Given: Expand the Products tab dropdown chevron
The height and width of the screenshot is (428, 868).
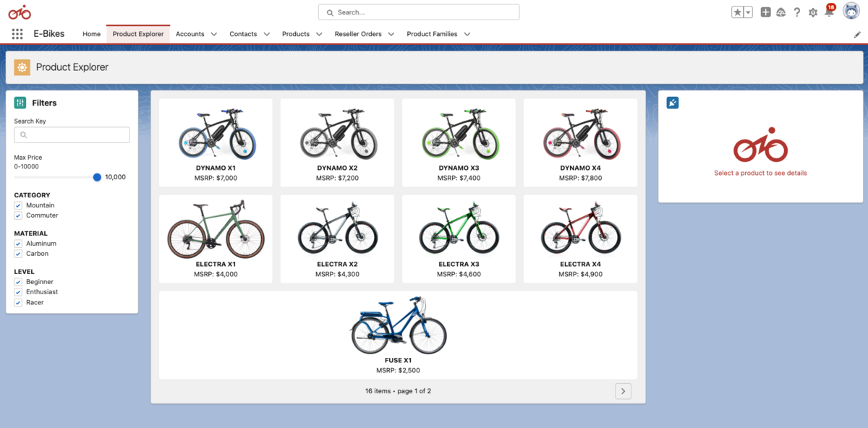Looking at the screenshot, I should coord(320,34).
